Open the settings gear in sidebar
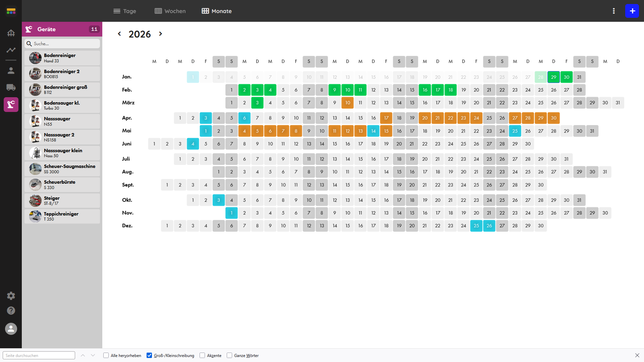The width and height of the screenshot is (644, 362). 11,296
